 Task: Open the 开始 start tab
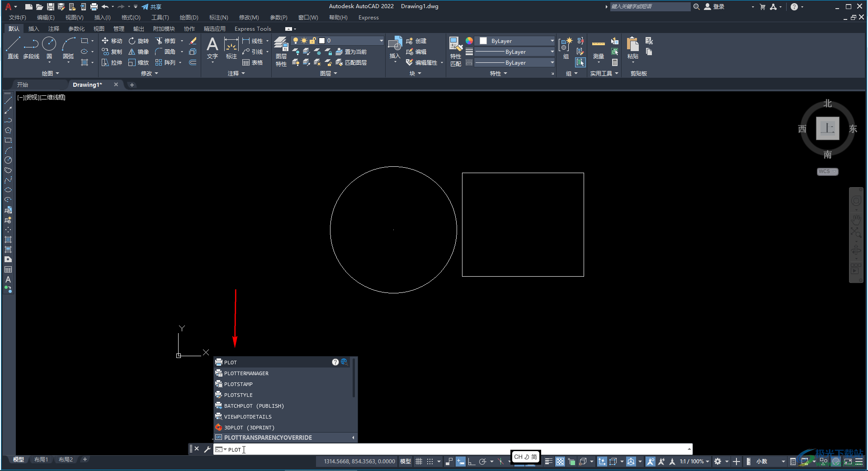tap(23, 85)
